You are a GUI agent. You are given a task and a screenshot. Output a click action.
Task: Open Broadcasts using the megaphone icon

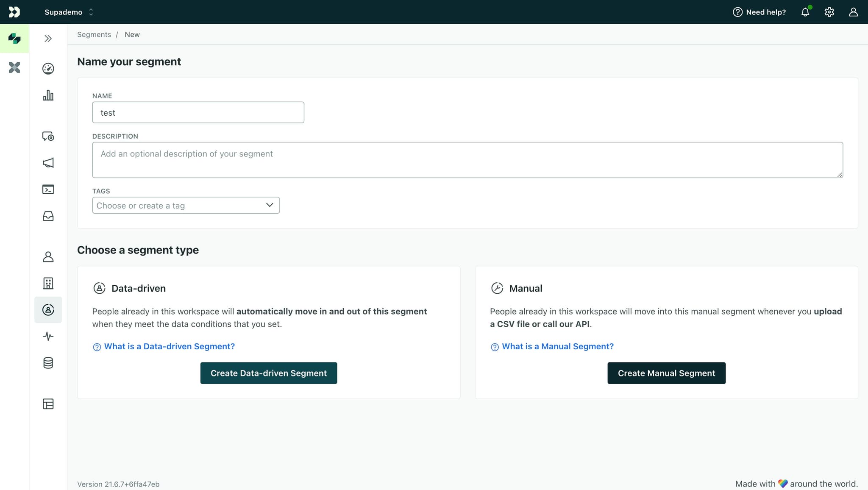pyautogui.click(x=48, y=163)
